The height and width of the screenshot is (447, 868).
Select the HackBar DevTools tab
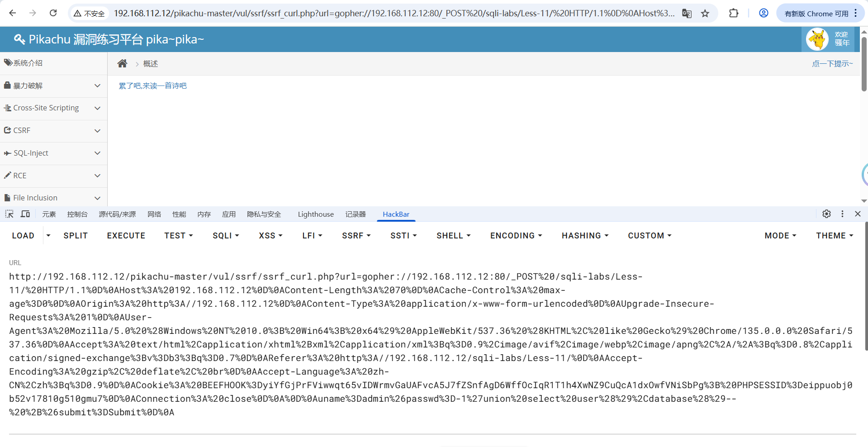(396, 214)
